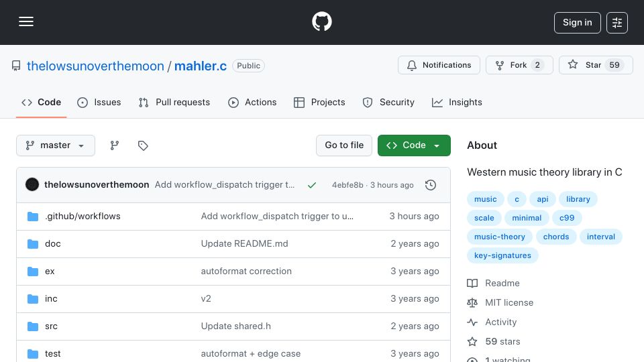Select the c topic tag

(x=517, y=199)
